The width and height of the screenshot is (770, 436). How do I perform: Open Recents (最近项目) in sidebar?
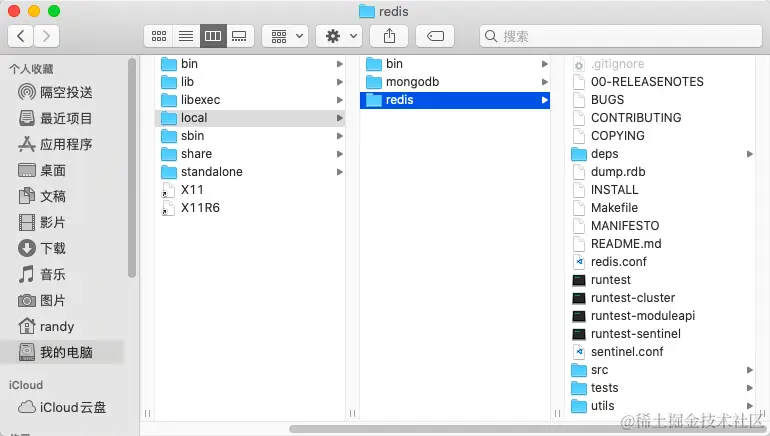pos(55,118)
